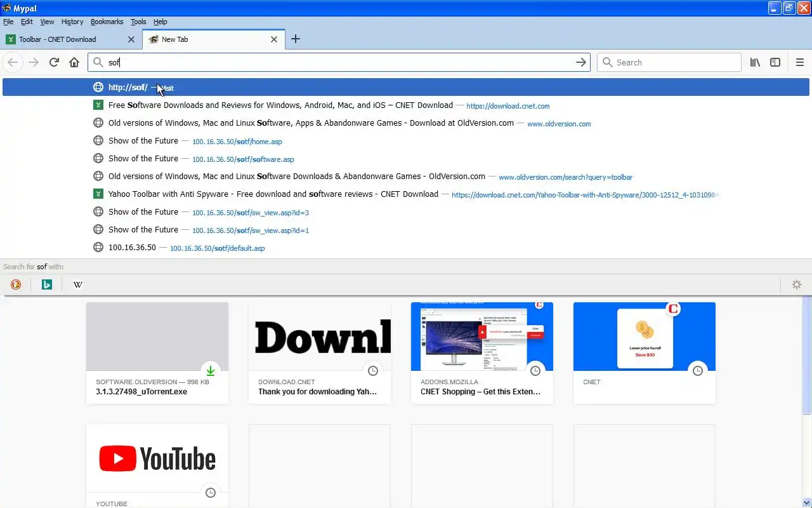The width and height of the screenshot is (812, 508).
Task: Reload the current page
Action: click(54, 62)
